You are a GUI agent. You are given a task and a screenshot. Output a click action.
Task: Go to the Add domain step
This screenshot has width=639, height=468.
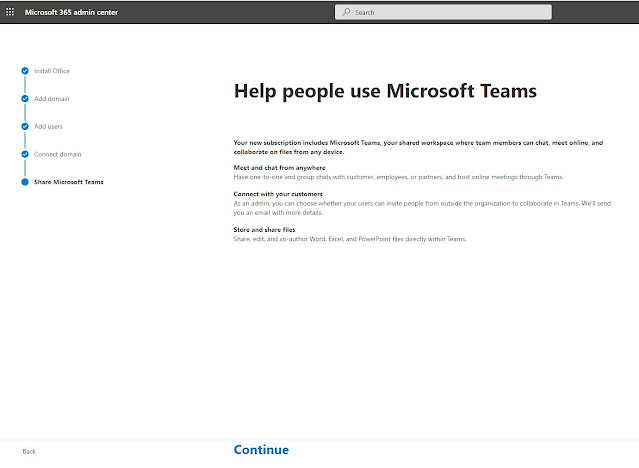coord(52,99)
